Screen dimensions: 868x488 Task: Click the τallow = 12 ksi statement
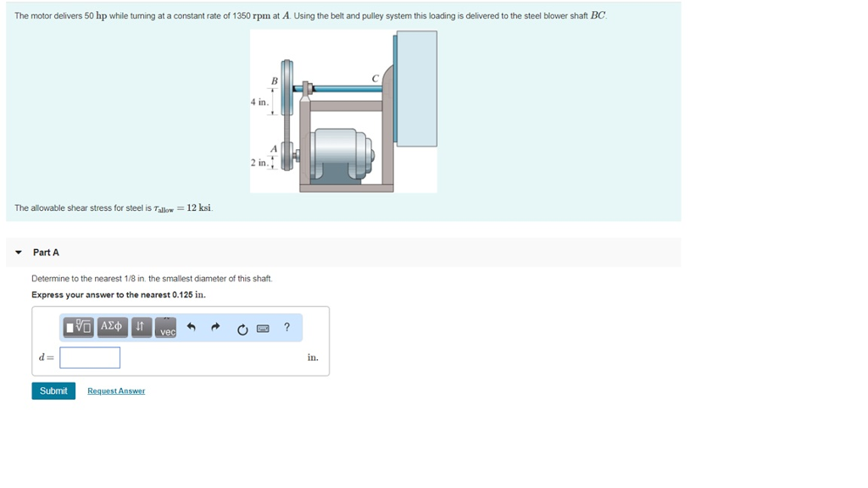(x=110, y=208)
